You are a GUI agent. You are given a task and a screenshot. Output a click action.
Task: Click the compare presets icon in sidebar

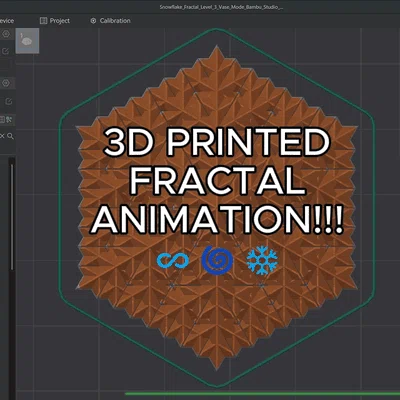[9, 119]
